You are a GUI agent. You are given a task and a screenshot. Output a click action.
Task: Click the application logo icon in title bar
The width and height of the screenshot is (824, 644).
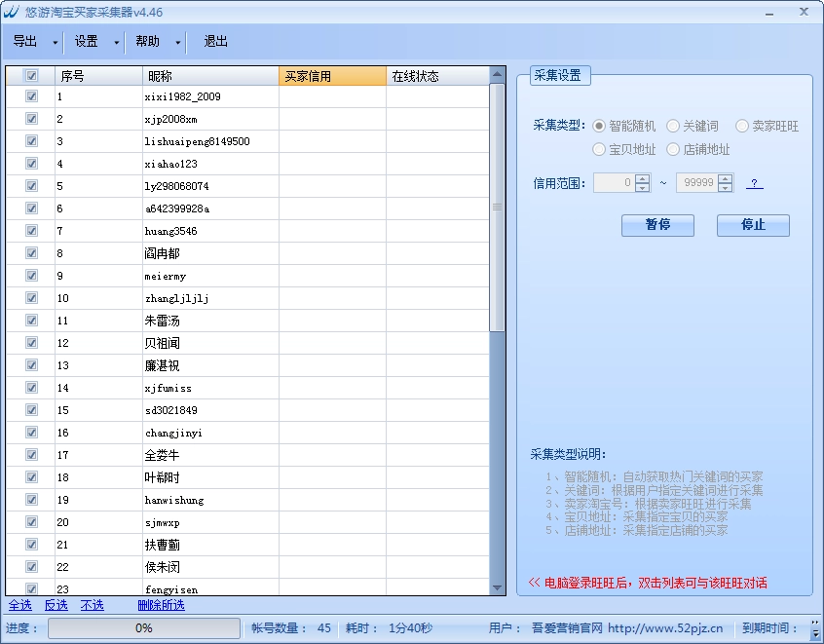point(13,11)
